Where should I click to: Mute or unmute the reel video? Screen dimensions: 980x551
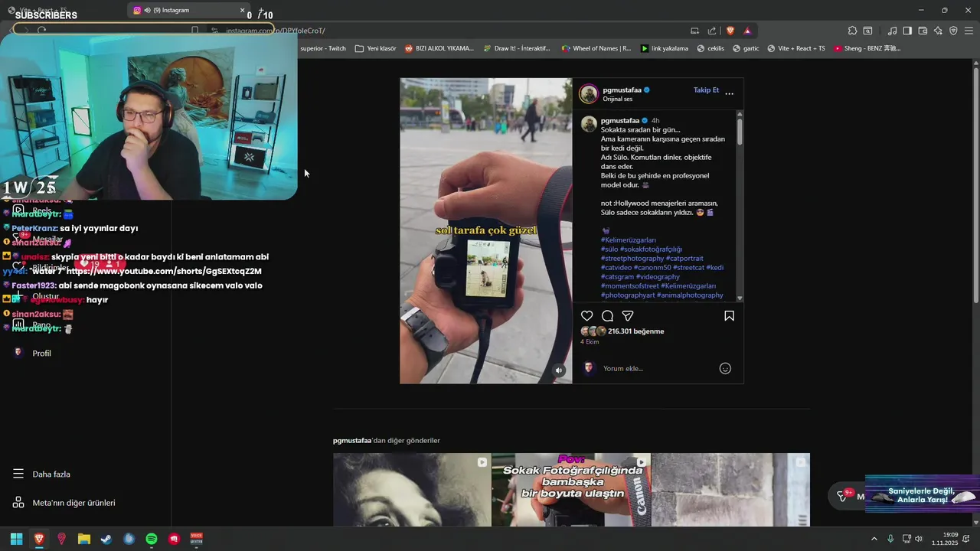tap(559, 370)
